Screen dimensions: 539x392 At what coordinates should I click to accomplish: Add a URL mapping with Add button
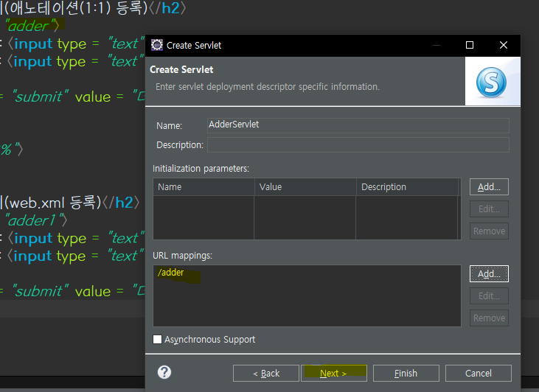(489, 274)
